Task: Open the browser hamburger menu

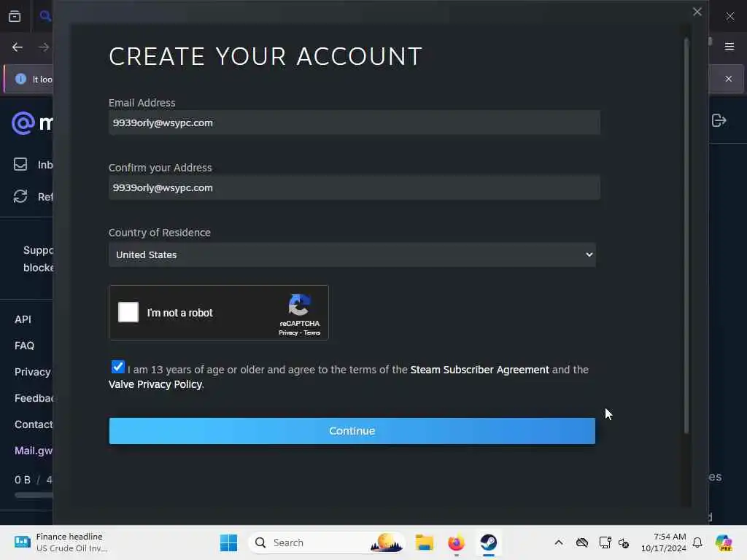Action: (x=729, y=47)
